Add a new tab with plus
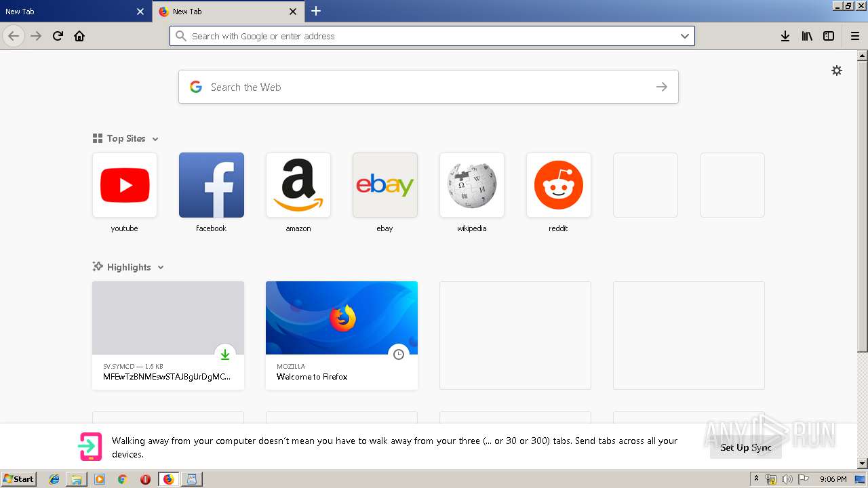Image resolution: width=868 pixels, height=488 pixels. coord(316,11)
